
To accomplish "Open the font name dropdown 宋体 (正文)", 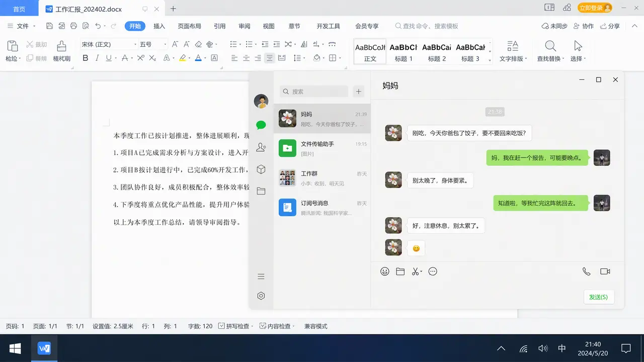I will pyautogui.click(x=109, y=44).
